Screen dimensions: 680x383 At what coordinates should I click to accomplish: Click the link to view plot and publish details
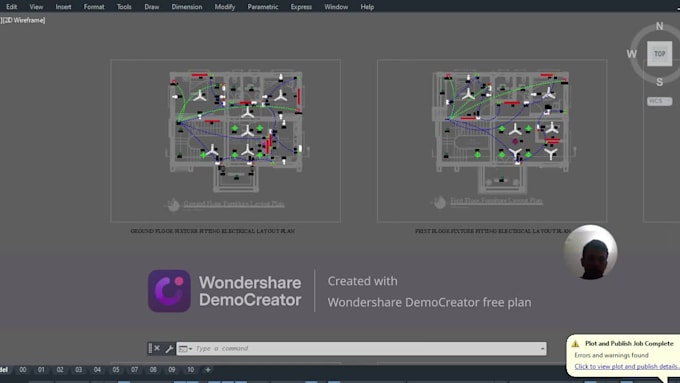point(627,367)
